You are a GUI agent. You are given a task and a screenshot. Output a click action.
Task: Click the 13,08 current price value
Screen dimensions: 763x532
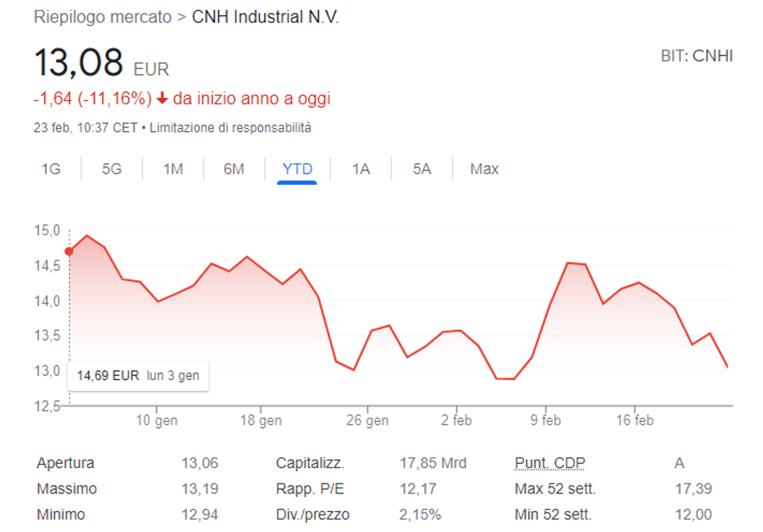79,63
